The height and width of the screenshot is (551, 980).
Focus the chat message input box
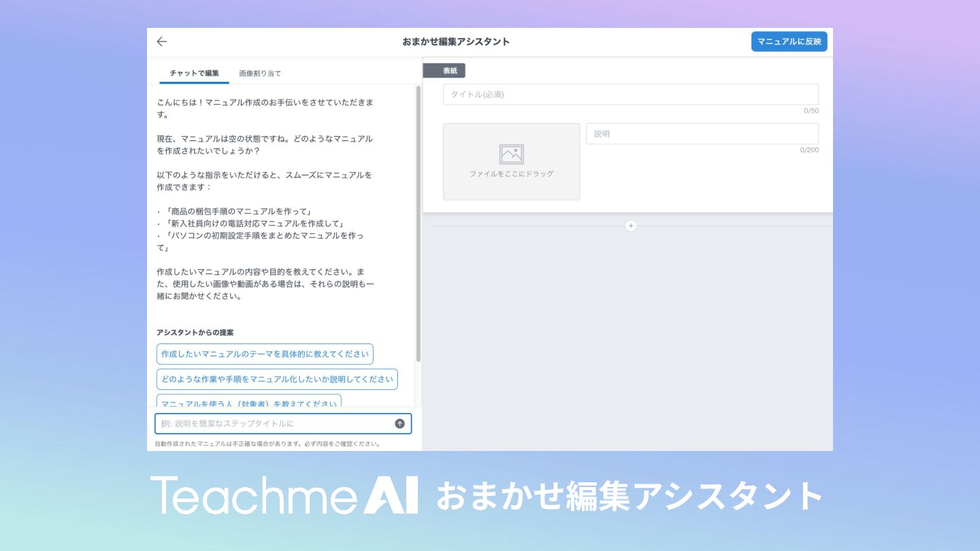pyautogui.click(x=283, y=424)
